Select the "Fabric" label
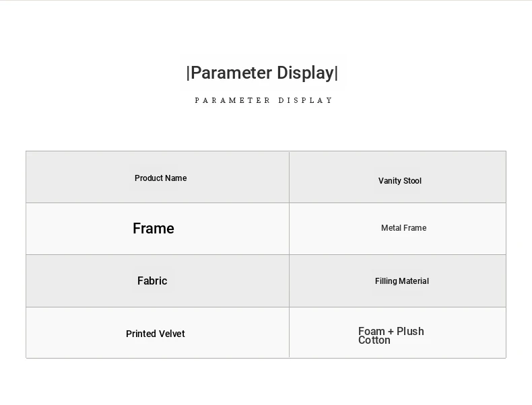This screenshot has height=405, width=532. coord(152,281)
